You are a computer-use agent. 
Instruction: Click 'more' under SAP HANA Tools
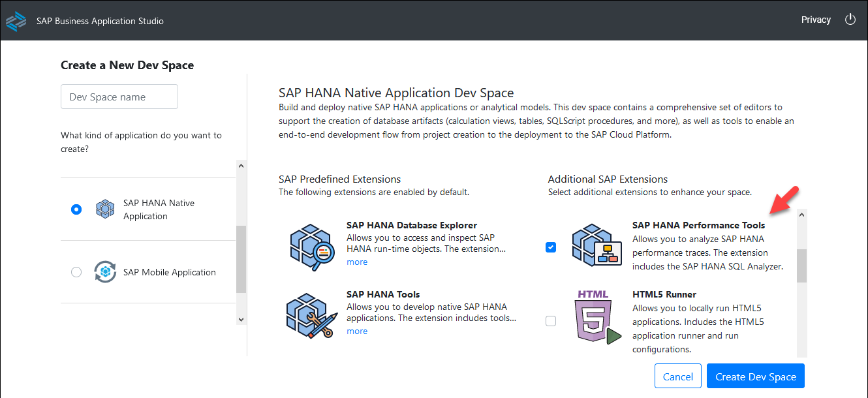357,331
